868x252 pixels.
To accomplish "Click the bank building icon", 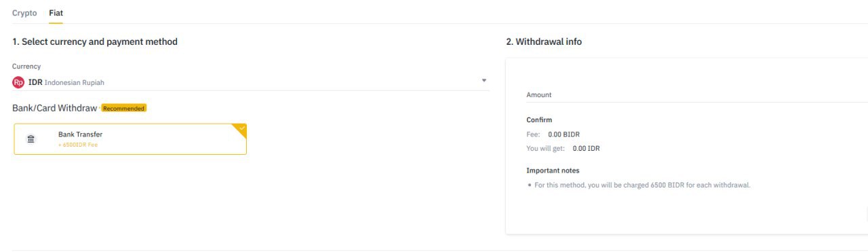I will click(x=31, y=139).
